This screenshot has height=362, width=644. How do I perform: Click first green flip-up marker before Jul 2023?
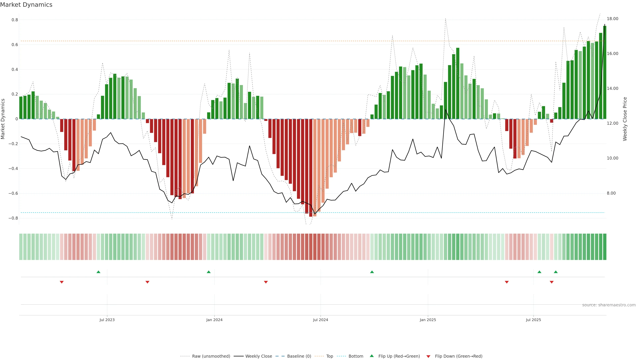point(98,272)
